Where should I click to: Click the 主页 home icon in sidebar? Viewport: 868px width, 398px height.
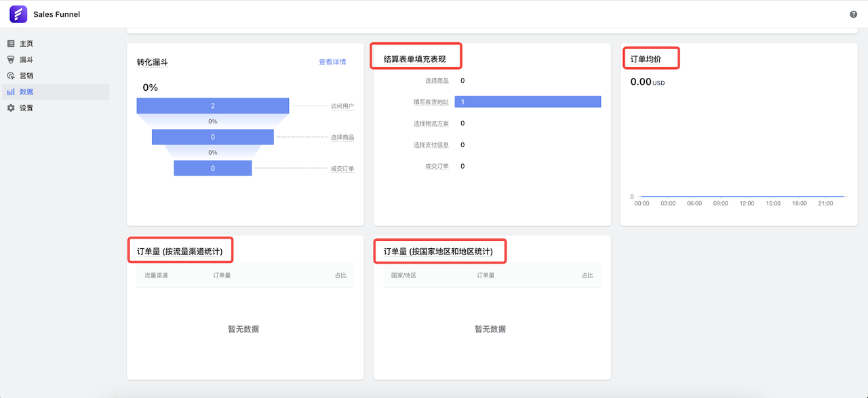11,43
